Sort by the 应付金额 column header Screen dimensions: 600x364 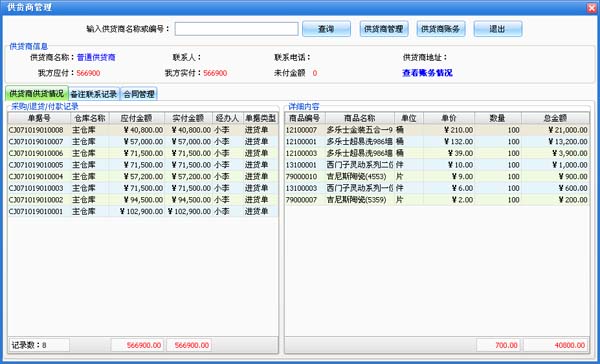pos(137,118)
